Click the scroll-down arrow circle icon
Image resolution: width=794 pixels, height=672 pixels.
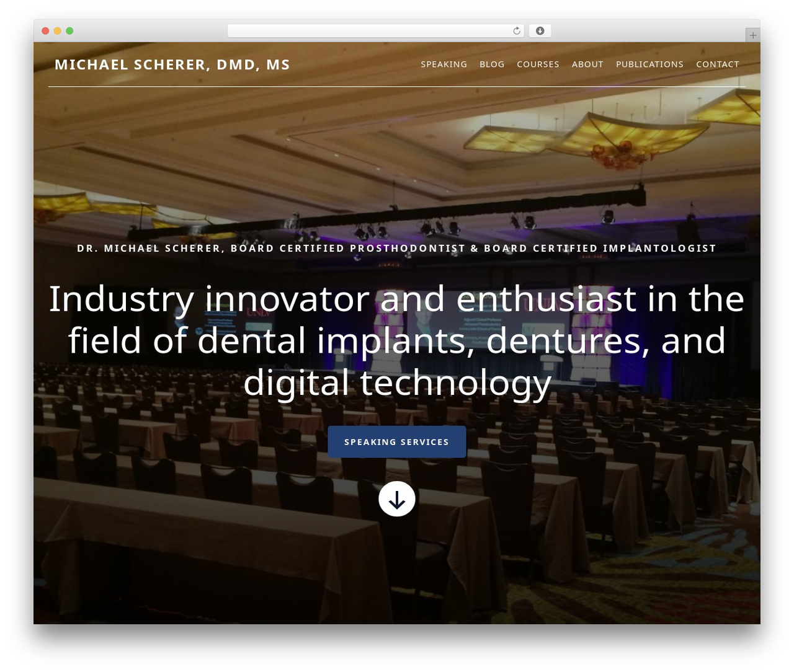pos(397,499)
